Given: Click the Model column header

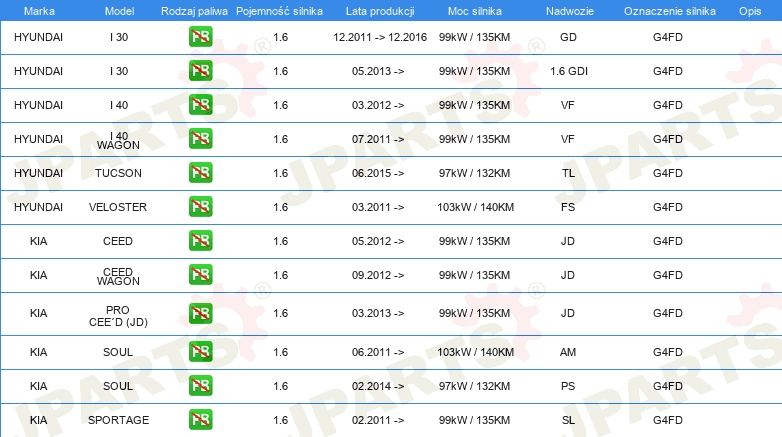Looking at the screenshot, I should click(119, 11).
